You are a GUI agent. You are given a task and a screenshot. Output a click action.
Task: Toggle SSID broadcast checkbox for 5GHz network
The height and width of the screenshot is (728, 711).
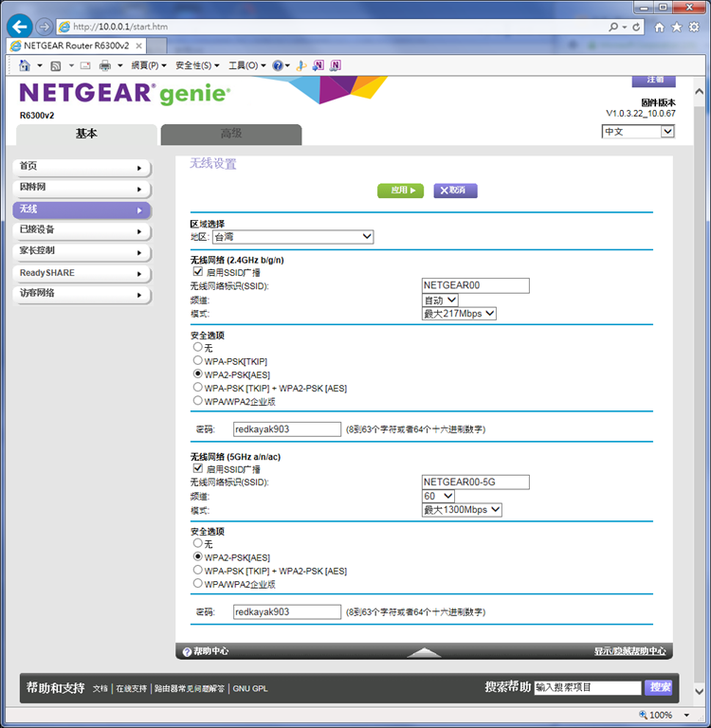[x=198, y=468]
